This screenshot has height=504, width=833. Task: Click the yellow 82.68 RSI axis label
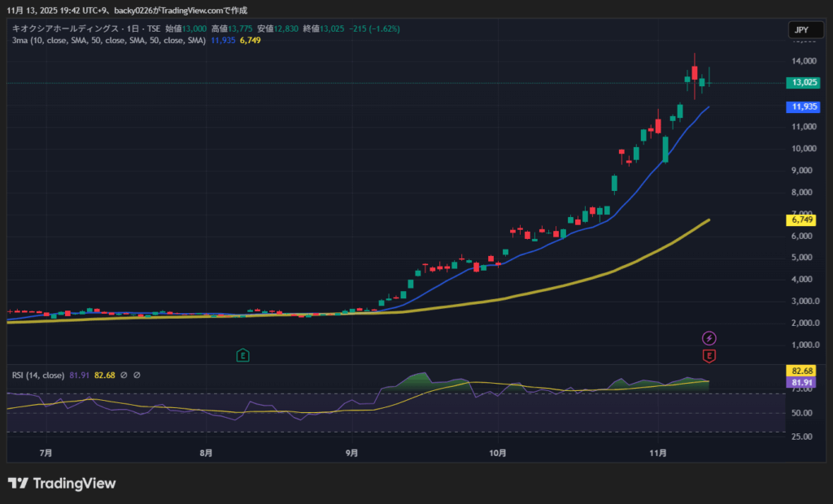click(804, 371)
